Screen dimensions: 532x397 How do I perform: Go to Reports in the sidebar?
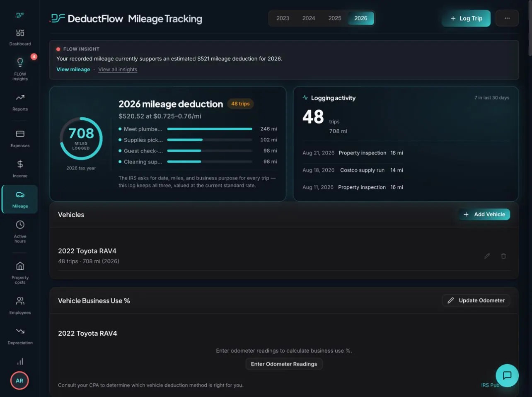coord(20,103)
